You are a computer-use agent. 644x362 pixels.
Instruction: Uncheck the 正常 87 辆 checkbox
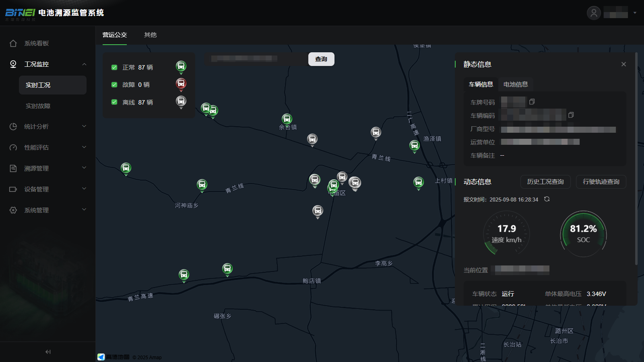pyautogui.click(x=114, y=68)
